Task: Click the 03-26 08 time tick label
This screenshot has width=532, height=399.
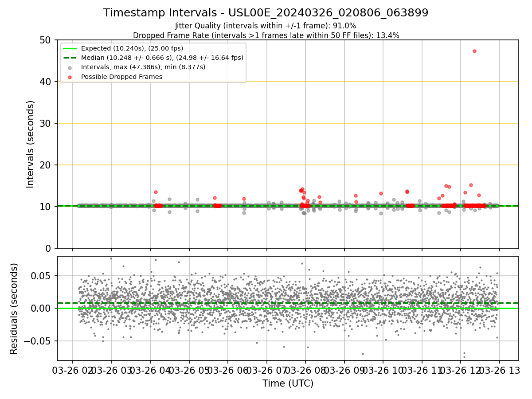Action: coord(305,370)
